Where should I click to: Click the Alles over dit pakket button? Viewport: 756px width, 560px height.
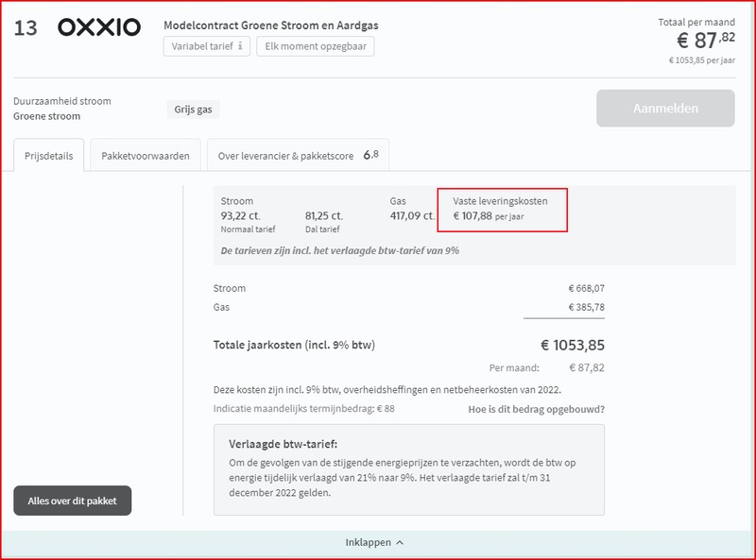point(73,501)
